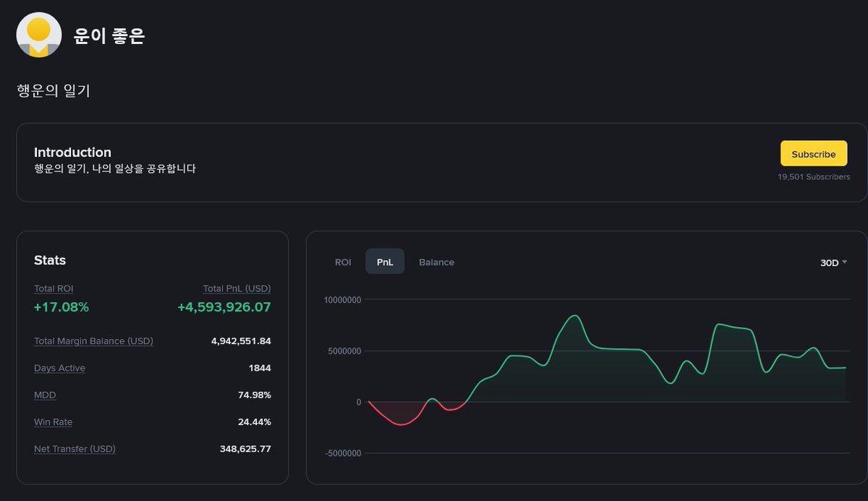Click the yellow profile avatar icon
Viewport: 868px width, 501px height.
click(39, 35)
